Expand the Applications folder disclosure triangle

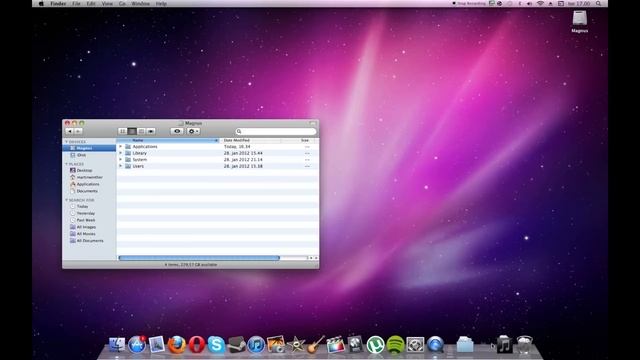(120, 147)
